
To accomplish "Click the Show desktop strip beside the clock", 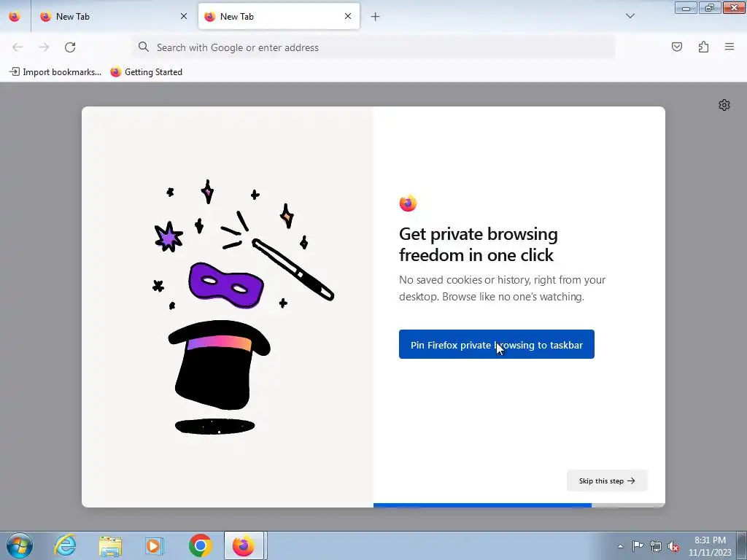I will click(x=742, y=545).
